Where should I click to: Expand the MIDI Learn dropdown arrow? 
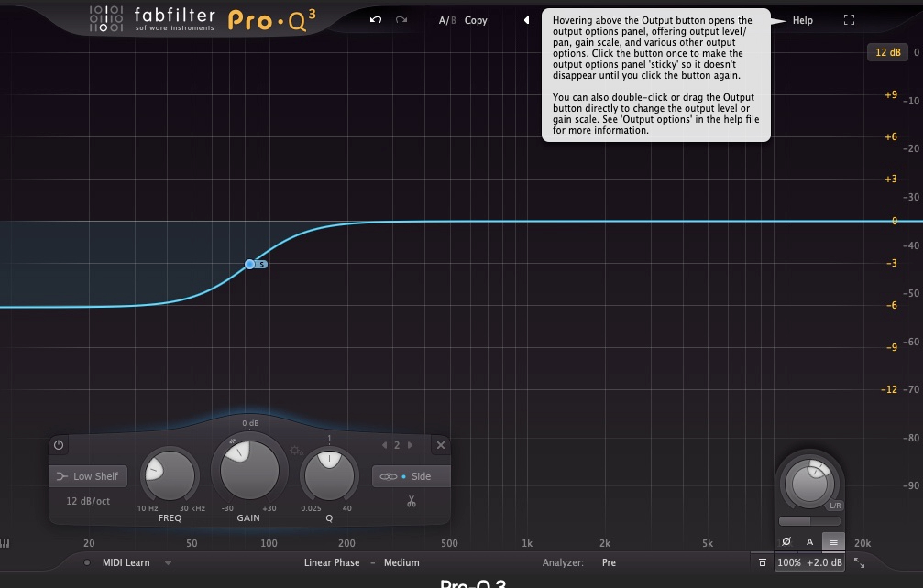169,562
